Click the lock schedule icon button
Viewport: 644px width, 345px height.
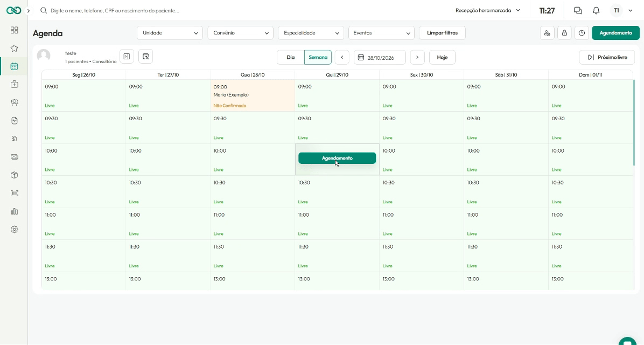click(x=564, y=33)
